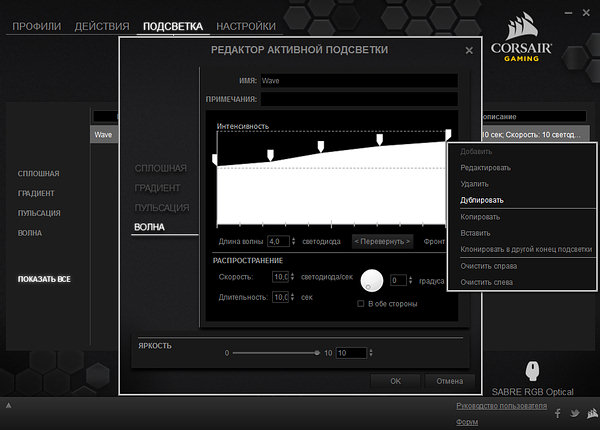Click the rightmost intensity marker on the graph
The width and height of the screenshot is (600, 430).
coord(448,133)
